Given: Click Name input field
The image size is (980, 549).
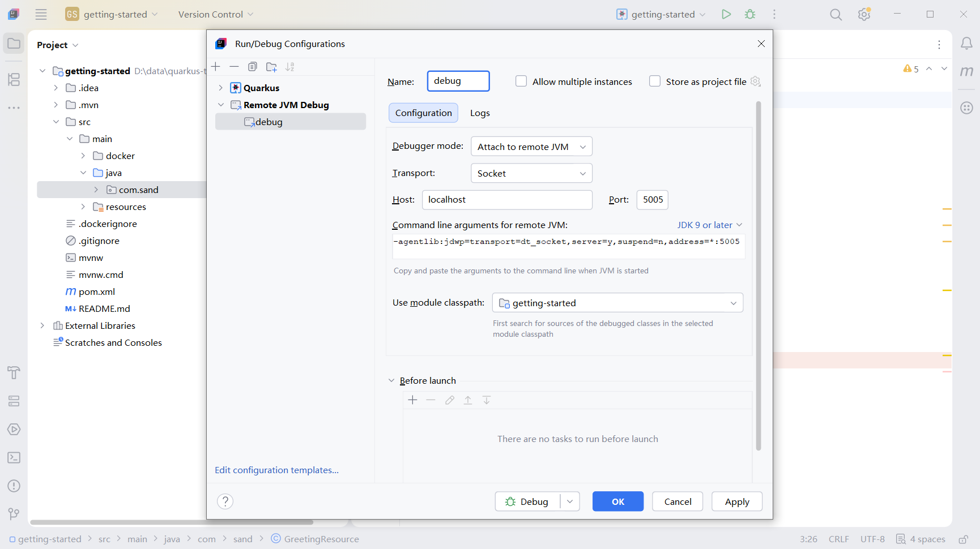Looking at the screenshot, I should (458, 81).
